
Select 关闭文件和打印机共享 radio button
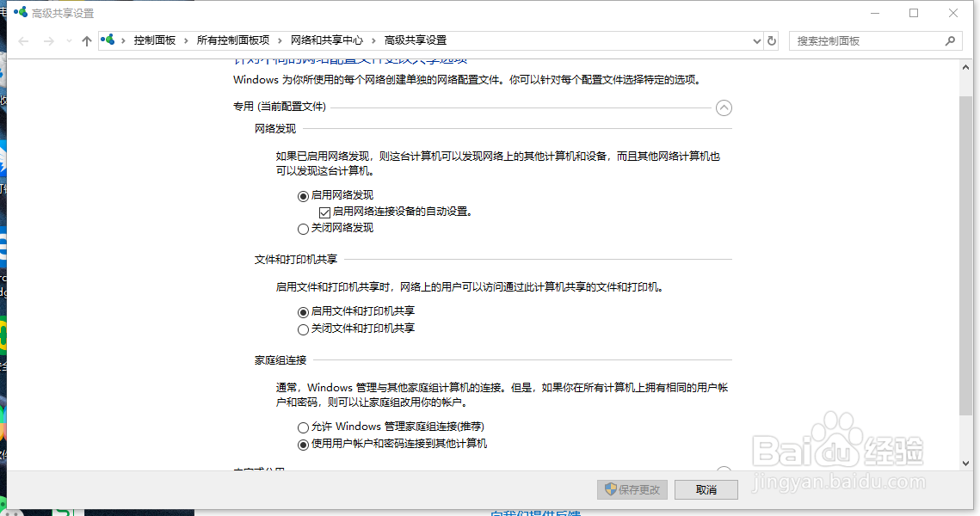pyautogui.click(x=303, y=329)
